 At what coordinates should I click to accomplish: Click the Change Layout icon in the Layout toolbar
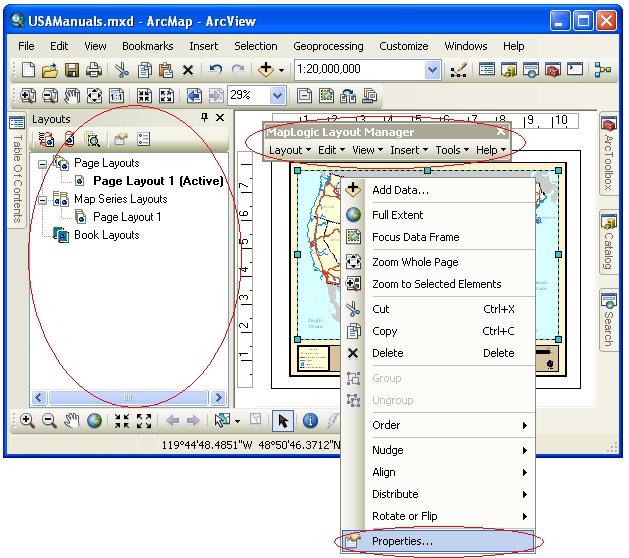(348, 96)
